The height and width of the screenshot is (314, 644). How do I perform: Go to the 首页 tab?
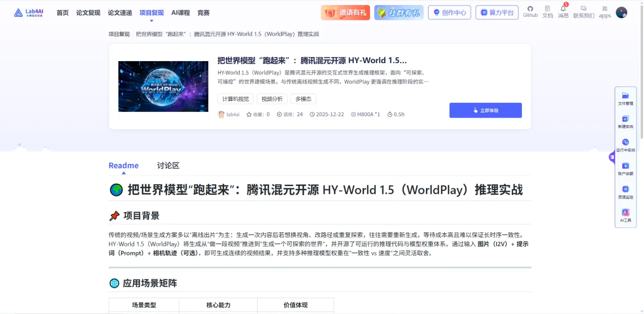click(63, 13)
